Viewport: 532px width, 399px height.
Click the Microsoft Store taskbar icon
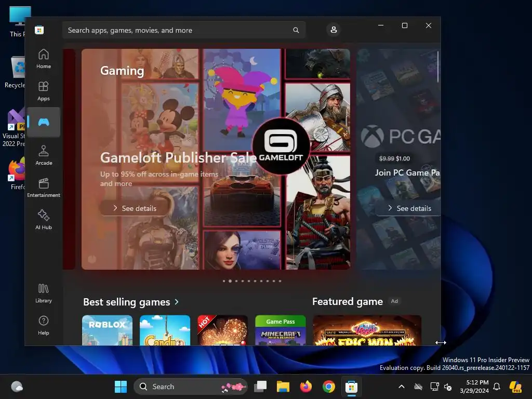[x=352, y=387]
